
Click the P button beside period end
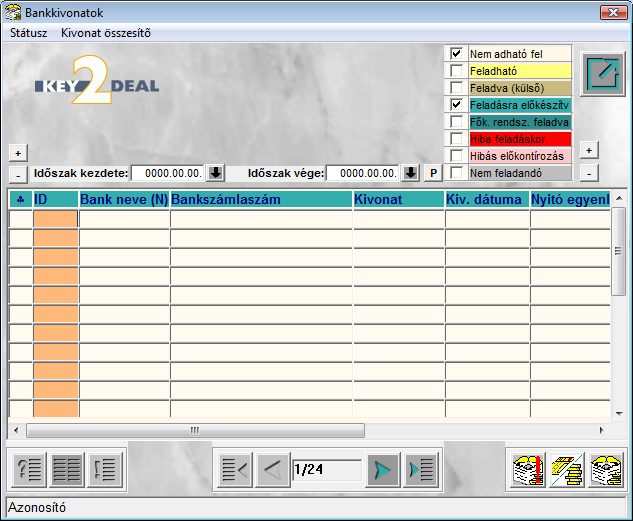pos(433,173)
